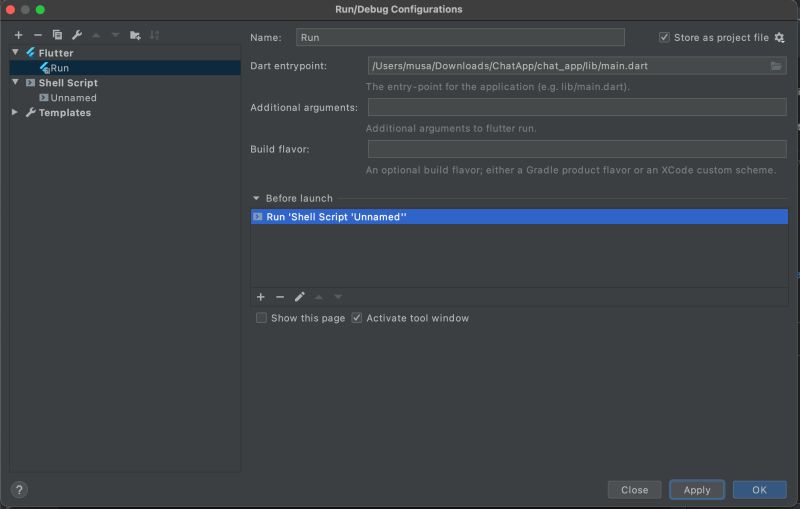Focus the Additional arguments field
This screenshot has height=509, width=800.
pyautogui.click(x=577, y=107)
